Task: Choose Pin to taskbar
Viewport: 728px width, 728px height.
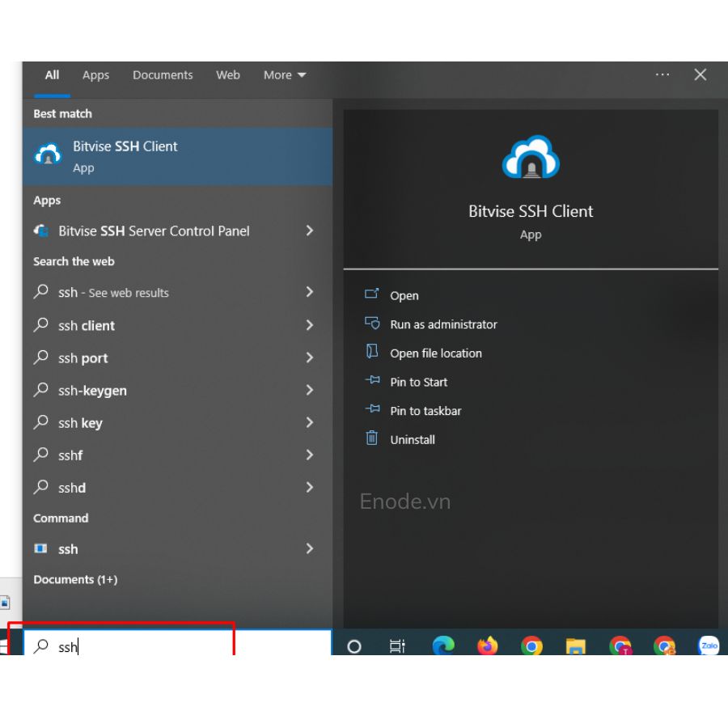Action: click(x=425, y=411)
